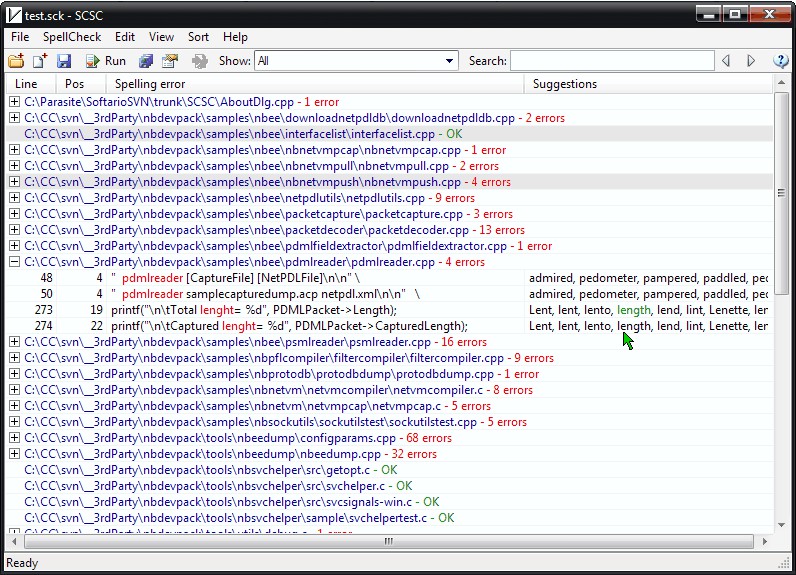796x575 pixels.
Task: Choose 'length' suggestion on line 274
Action: [x=634, y=326]
